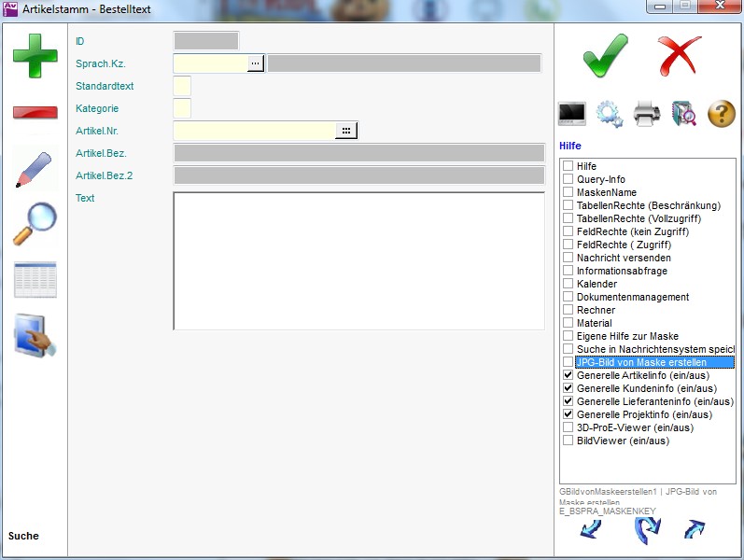Open the table list view icon
This screenshot has width=744, height=560.
pos(35,280)
